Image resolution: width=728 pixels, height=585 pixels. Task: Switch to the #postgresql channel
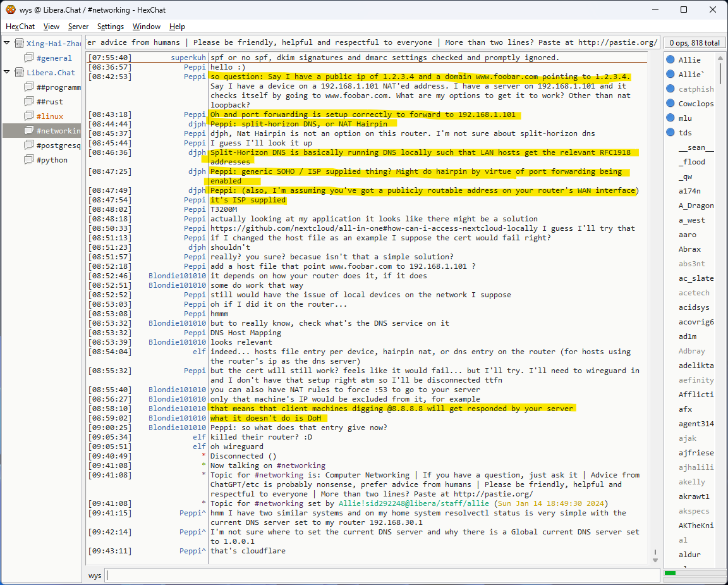click(58, 145)
